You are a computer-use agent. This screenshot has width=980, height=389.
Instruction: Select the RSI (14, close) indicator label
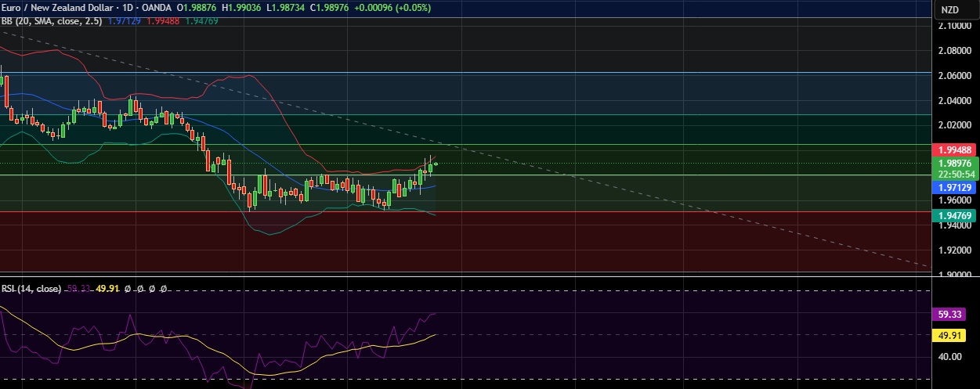[x=31, y=289]
